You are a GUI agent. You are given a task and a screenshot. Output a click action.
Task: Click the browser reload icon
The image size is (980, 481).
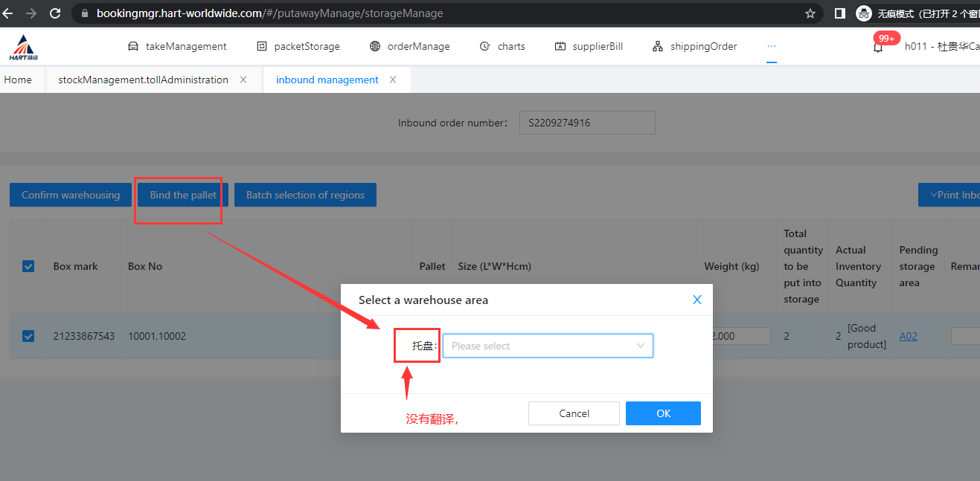55,13
